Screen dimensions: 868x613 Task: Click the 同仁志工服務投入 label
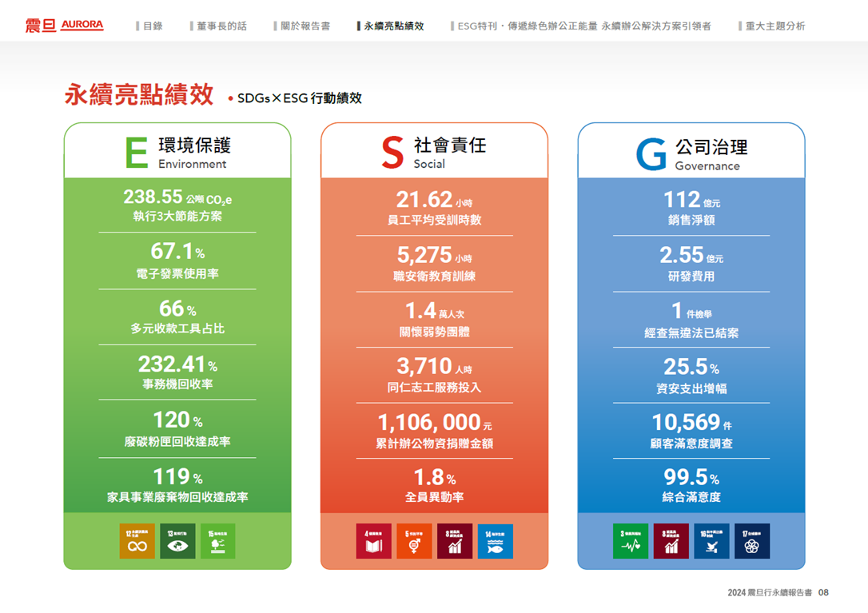click(x=434, y=387)
